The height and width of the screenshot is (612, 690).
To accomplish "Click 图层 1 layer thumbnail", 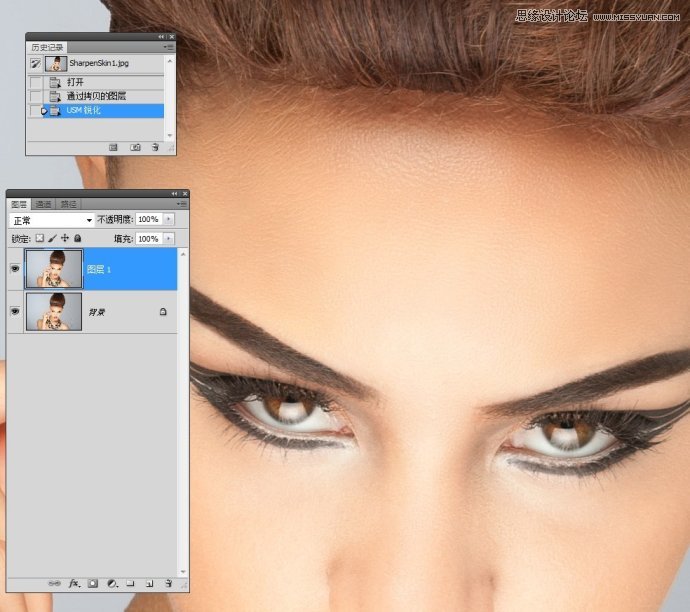I will [x=54, y=269].
